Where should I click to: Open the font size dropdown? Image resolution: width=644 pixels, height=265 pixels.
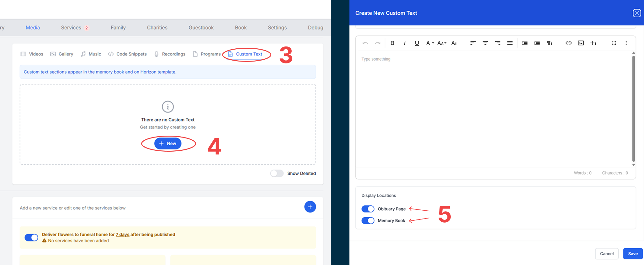click(x=442, y=43)
